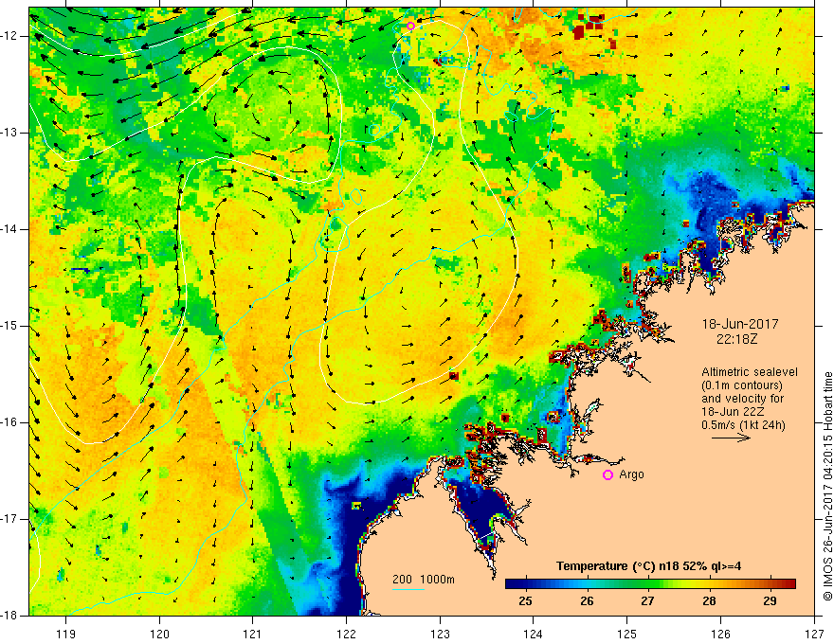Click the '0.5m/s (1kt 24h)' scale text
The width and height of the screenshot is (834, 644).
[x=743, y=425]
